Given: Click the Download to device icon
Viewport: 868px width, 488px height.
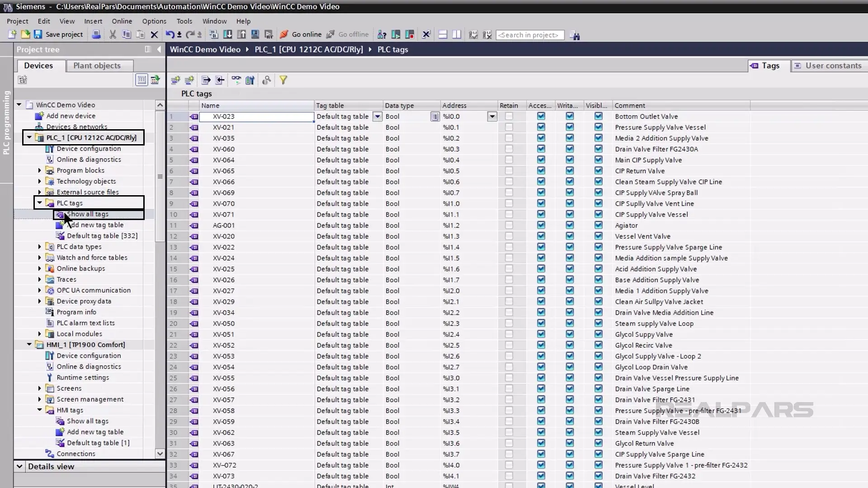Looking at the screenshot, I should (x=227, y=34).
